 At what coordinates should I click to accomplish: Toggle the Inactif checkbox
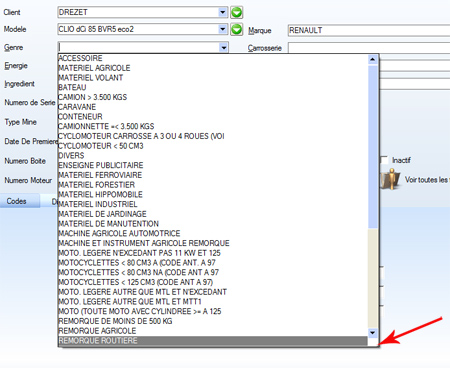[x=385, y=160]
